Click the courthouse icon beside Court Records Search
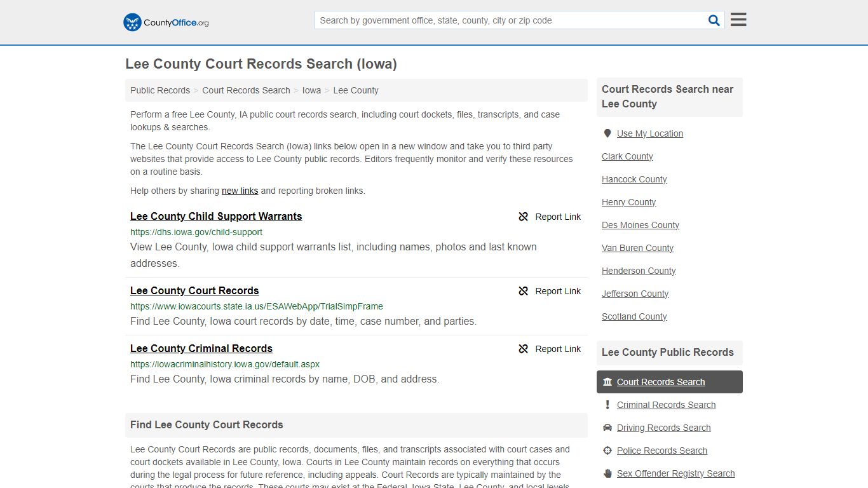868x488 pixels. coord(607,382)
